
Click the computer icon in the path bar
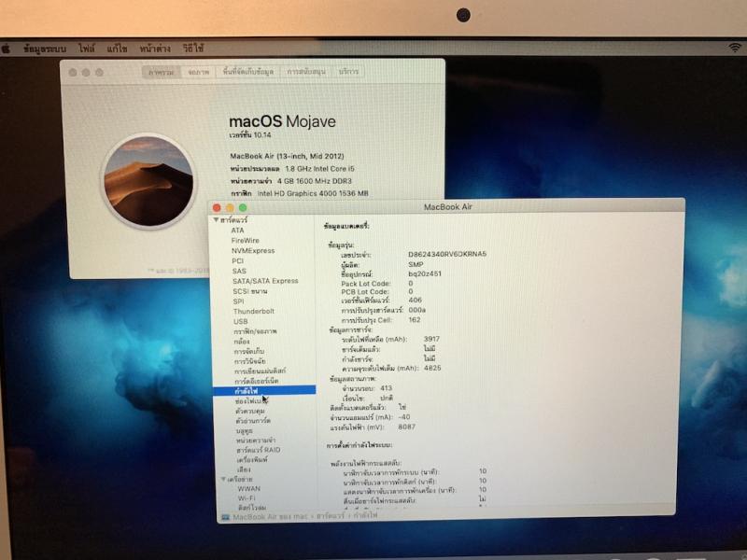click(x=225, y=517)
